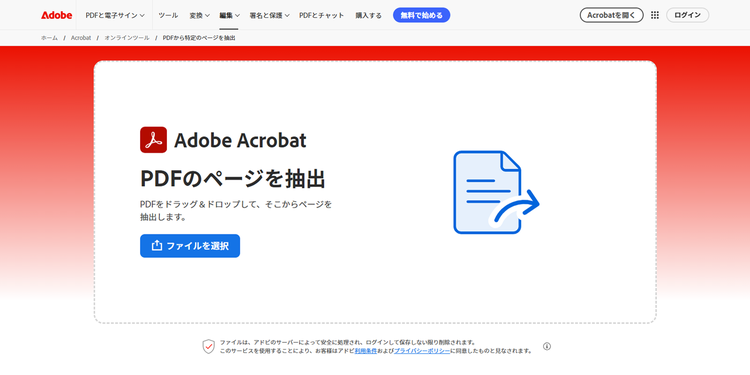
Task: Click the PDFをドラッグ＆ドロップして description text
Action: [236, 210]
